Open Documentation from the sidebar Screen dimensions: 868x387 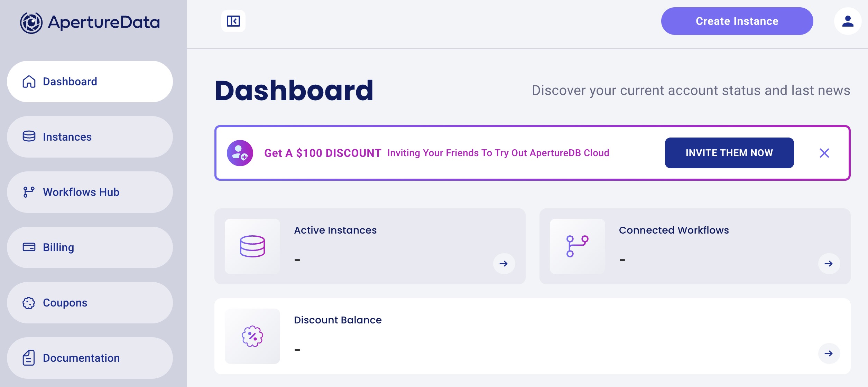(x=90, y=358)
